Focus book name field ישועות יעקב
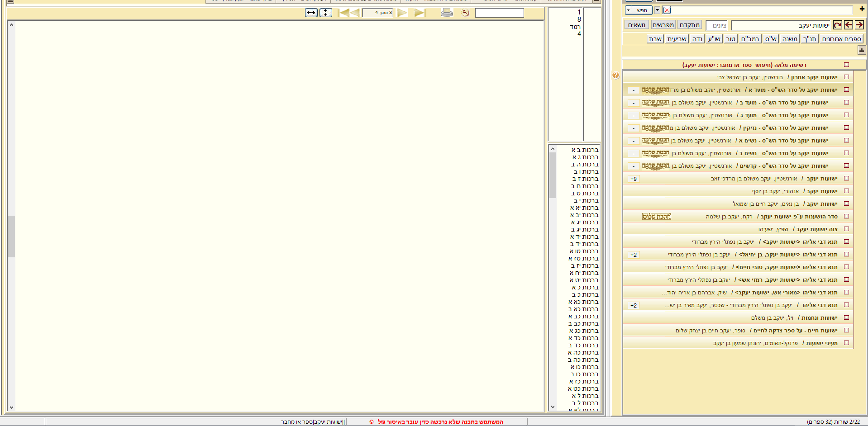 coord(781,25)
